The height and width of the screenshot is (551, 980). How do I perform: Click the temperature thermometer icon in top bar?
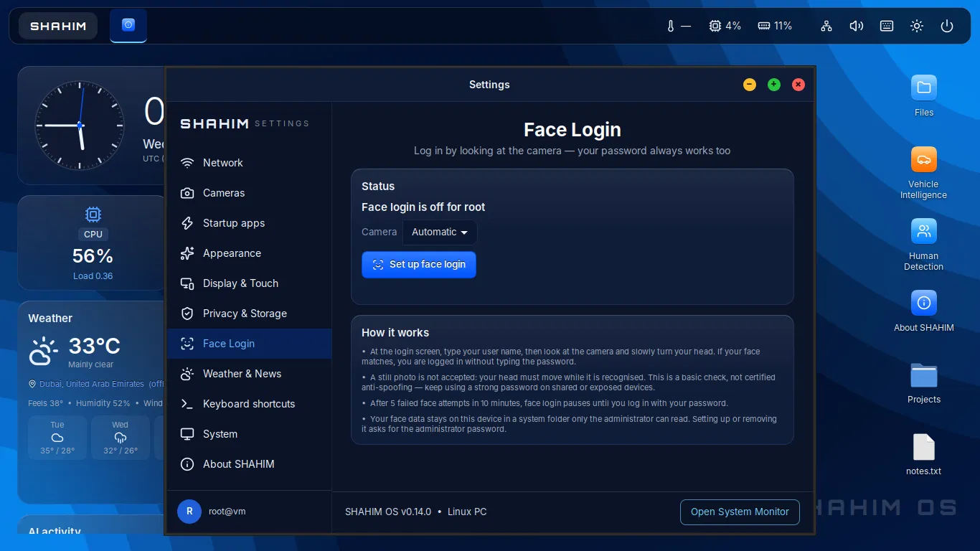[671, 26]
